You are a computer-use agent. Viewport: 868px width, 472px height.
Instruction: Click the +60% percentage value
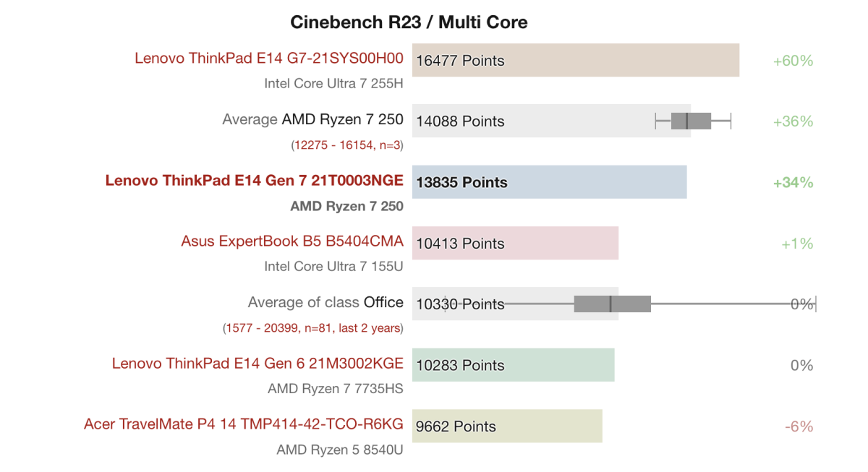click(x=793, y=61)
